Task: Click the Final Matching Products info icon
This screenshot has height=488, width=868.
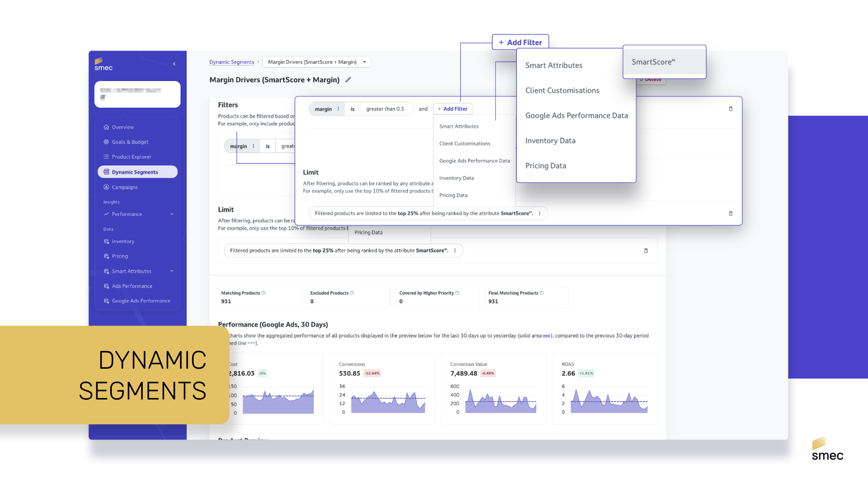Action: click(x=542, y=293)
